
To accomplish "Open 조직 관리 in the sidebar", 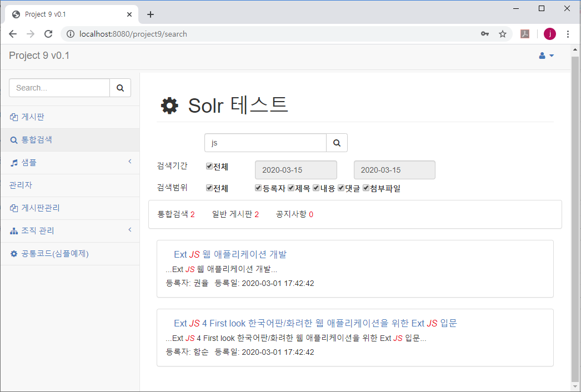I will pos(70,231).
